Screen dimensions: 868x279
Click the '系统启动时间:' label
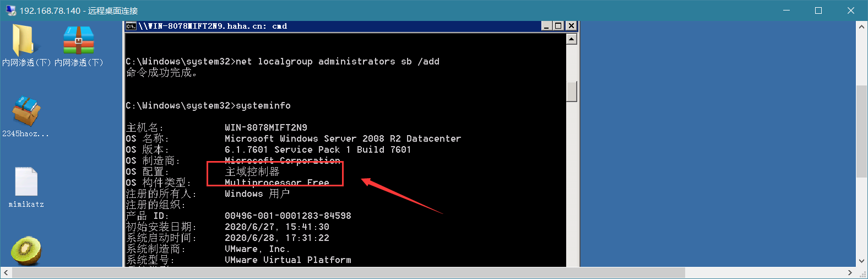pyautogui.click(x=161, y=238)
